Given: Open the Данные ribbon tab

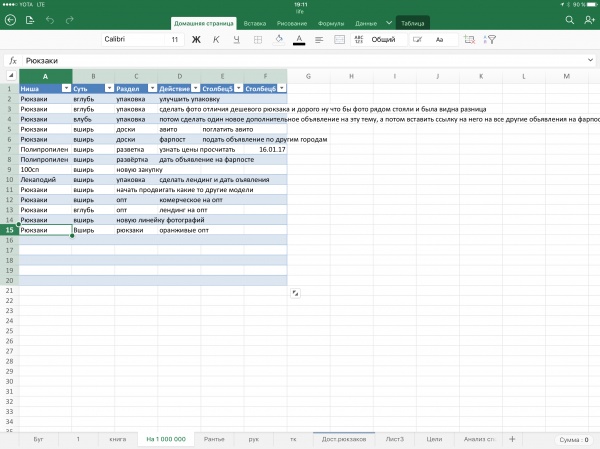Looking at the screenshot, I should 366,23.
